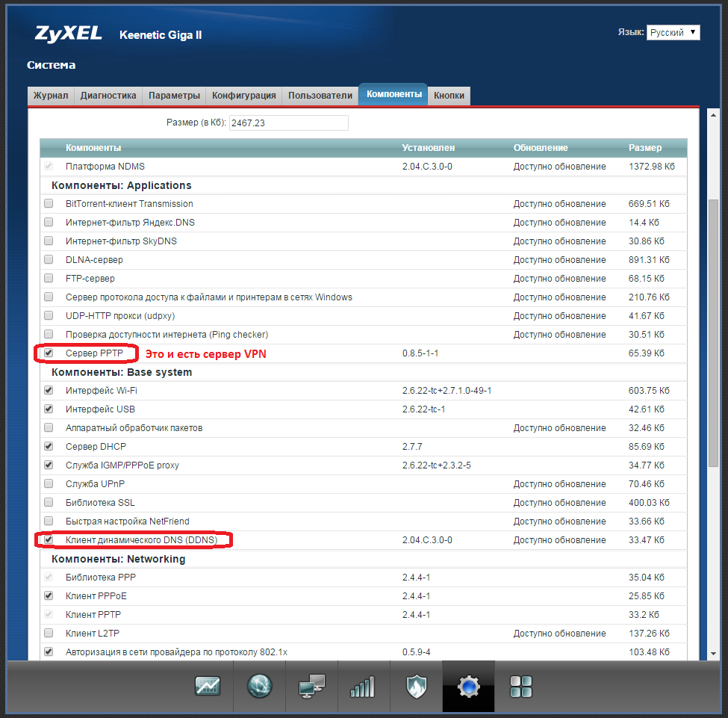This screenshot has width=728, height=718.
Task: Switch to the Конфигурация tab
Action: pyautogui.click(x=243, y=96)
